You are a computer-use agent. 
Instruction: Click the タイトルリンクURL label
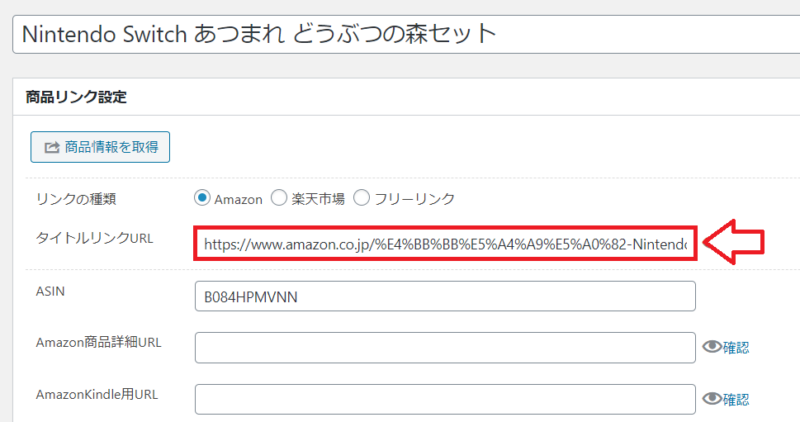click(x=94, y=238)
